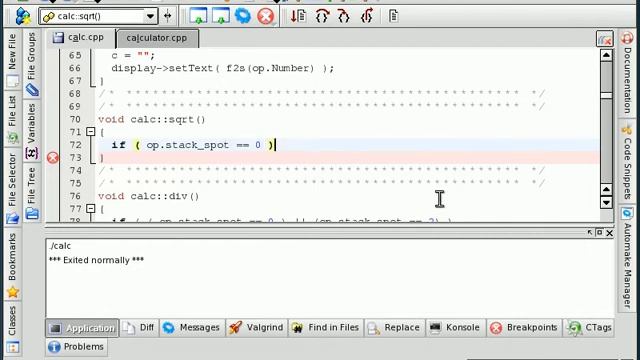Click the up arrow near the scrollbar bottom
Viewport: 640px width, 360px height.
pos(606,189)
